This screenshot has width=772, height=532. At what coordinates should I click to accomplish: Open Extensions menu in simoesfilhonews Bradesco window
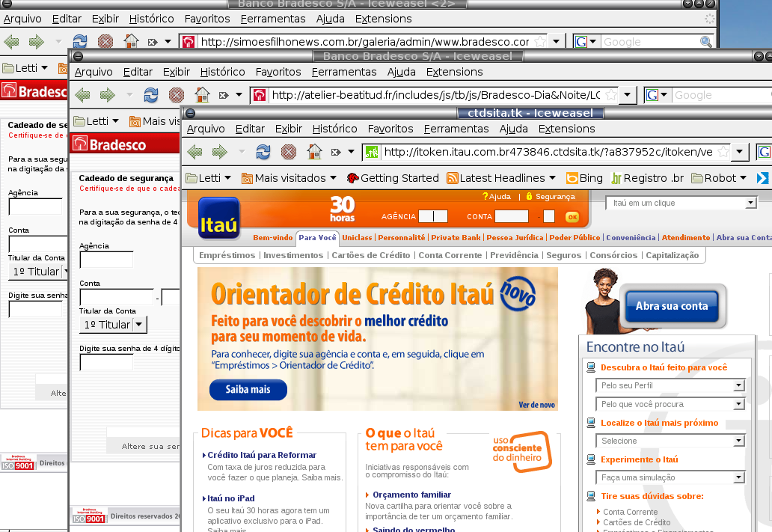(x=384, y=18)
